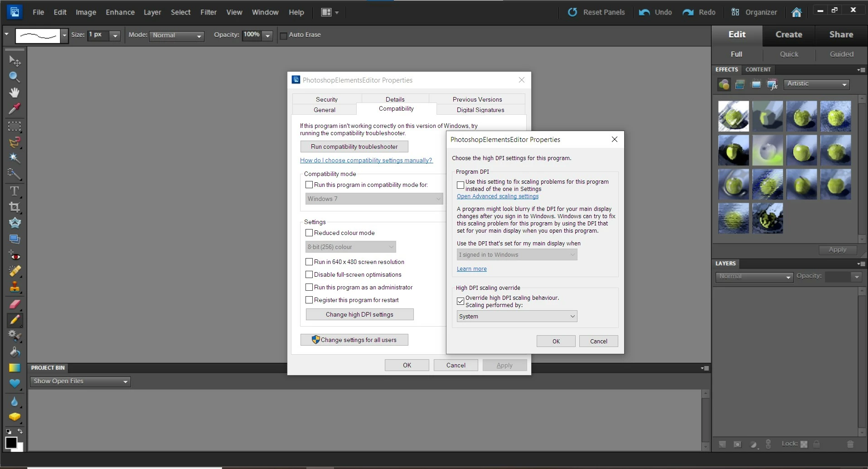Select the heart Custom Shape tool

coord(15,384)
